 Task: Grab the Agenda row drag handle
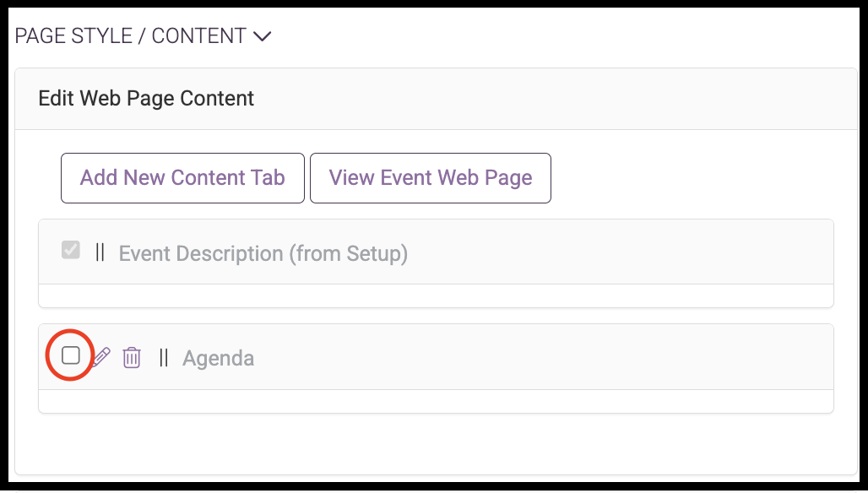163,358
